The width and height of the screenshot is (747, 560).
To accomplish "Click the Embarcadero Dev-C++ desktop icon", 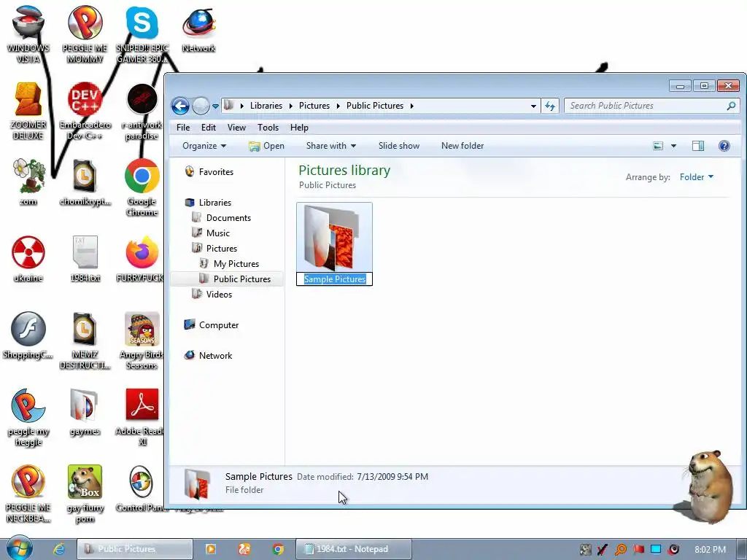I will click(x=85, y=111).
